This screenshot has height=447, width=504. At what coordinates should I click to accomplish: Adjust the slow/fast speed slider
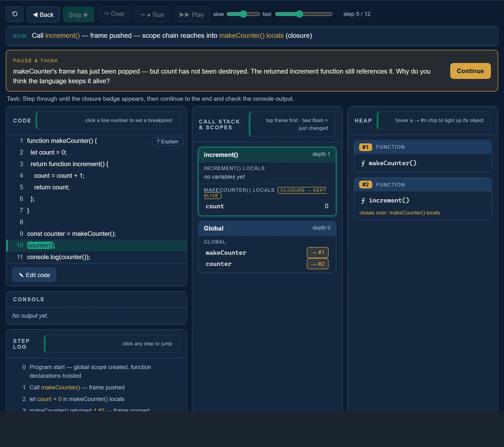coord(243,14)
